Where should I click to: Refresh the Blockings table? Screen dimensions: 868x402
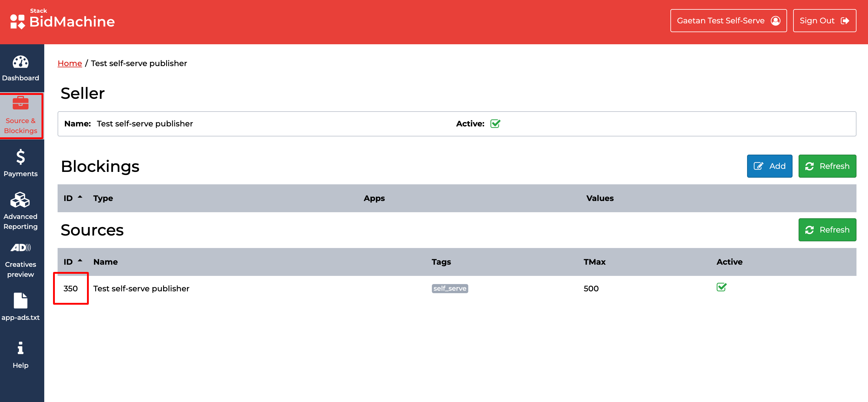click(827, 166)
